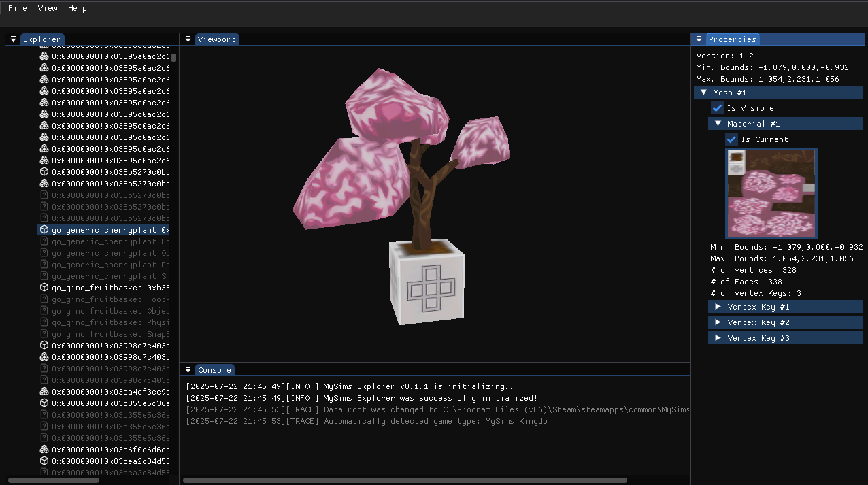Click the cluster icon on the 0x03aa4ef3cc9d entry
Image resolution: width=868 pixels, height=485 pixels.
click(x=44, y=392)
